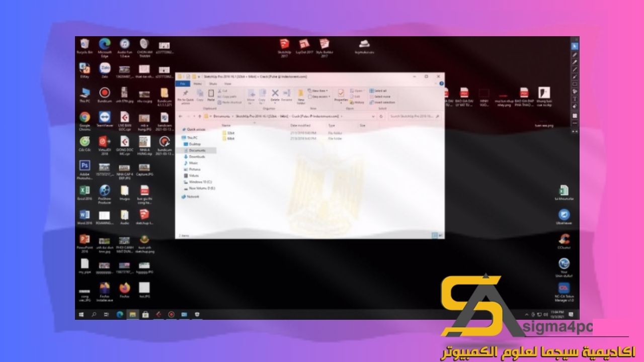Open the Move to dropdown
The width and height of the screenshot is (644, 362).
pos(251,96)
